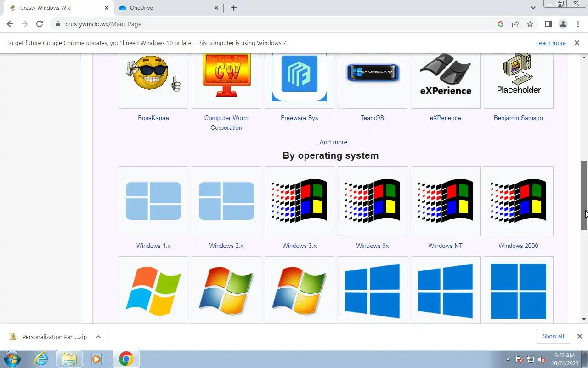The height and width of the screenshot is (368, 588).
Task: Follow the '...And more' link
Action: click(331, 142)
